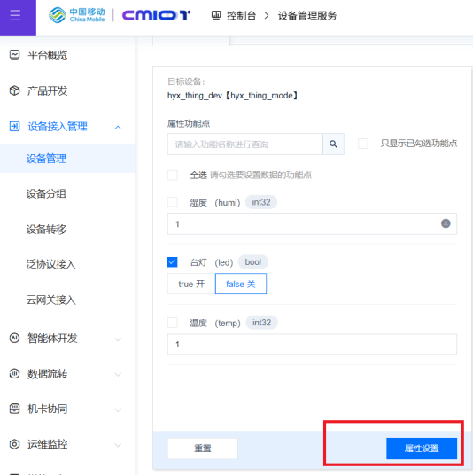The image size is (473, 476).
Task: Click the search magnifier button
Action: [x=333, y=144]
